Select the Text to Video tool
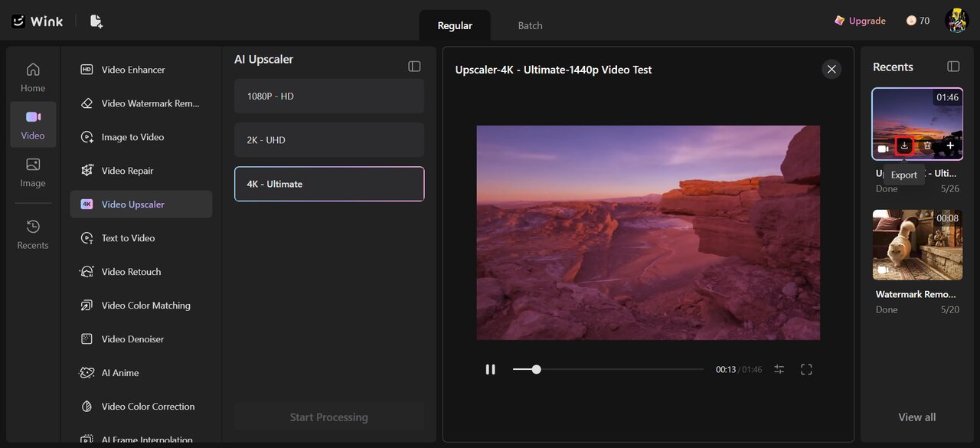980x448 pixels. click(x=141, y=238)
